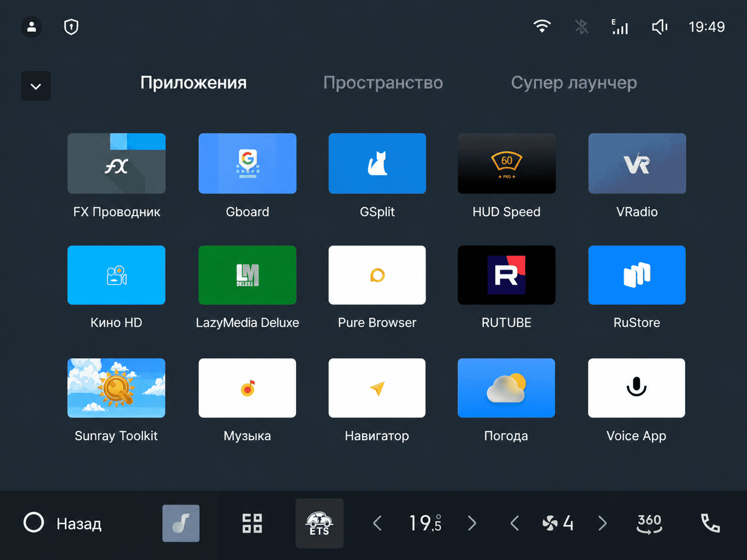747x560 pixels.
Task: Launch the Музыка music app icon
Action: 248,388
